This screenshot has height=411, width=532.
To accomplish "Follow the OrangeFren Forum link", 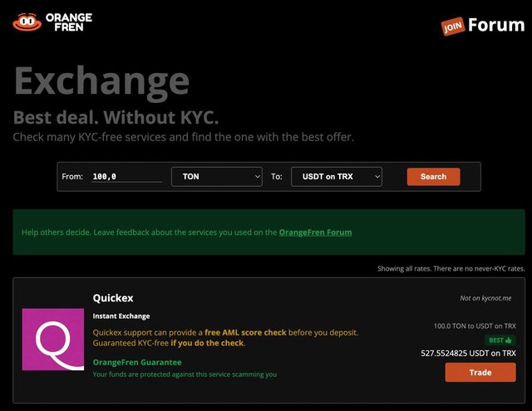I will coord(315,232).
